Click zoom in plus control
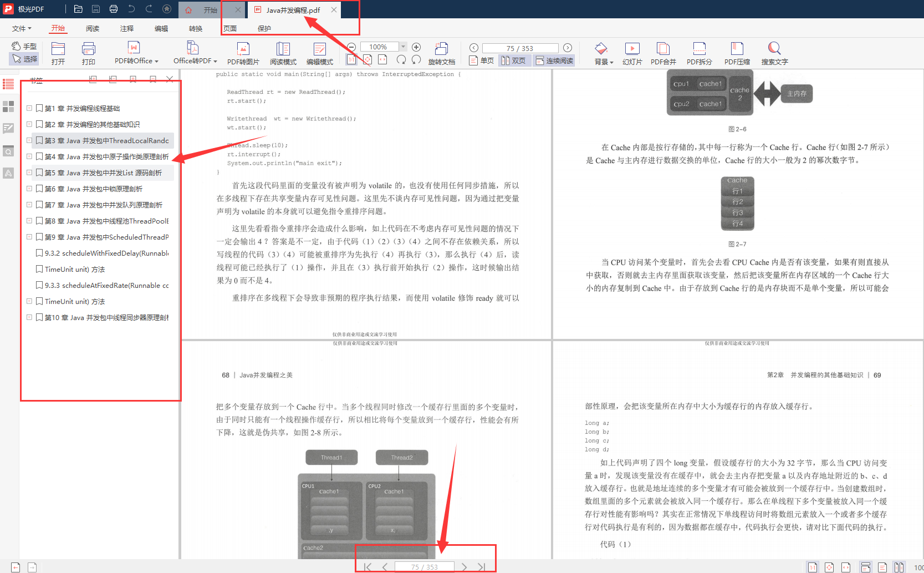Screen dimensions: 924x573 click(x=416, y=47)
